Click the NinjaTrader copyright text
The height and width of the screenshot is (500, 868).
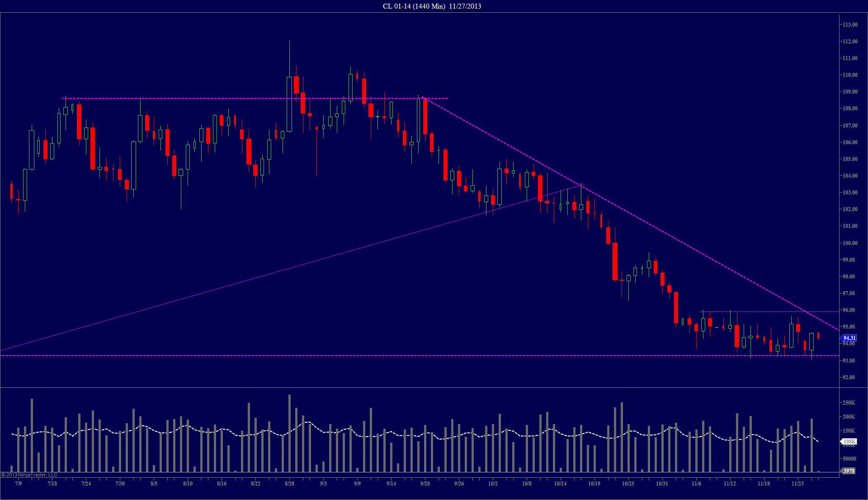pyautogui.click(x=29, y=475)
